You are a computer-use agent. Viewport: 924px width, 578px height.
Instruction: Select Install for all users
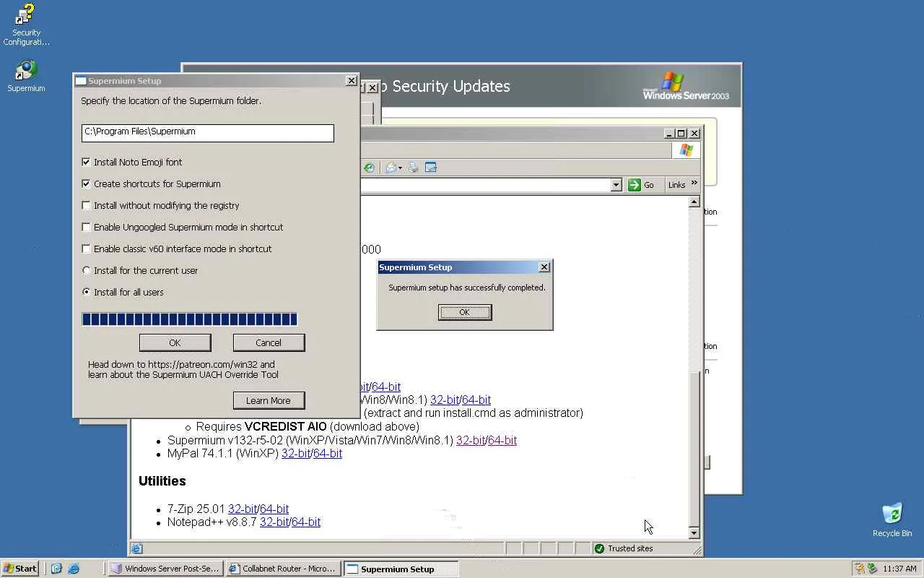(x=86, y=293)
